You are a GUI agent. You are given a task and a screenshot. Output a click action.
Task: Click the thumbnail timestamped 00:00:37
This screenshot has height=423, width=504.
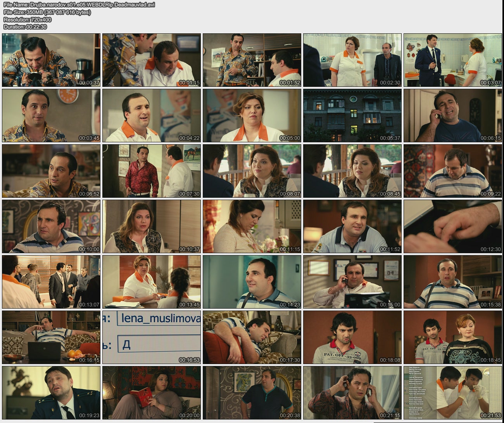(x=51, y=60)
